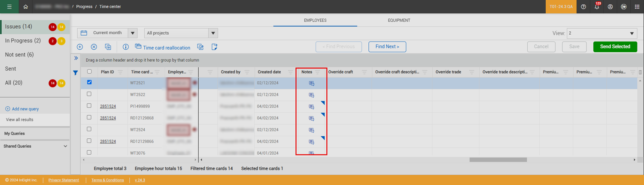Click the information circle icon

(x=126, y=47)
